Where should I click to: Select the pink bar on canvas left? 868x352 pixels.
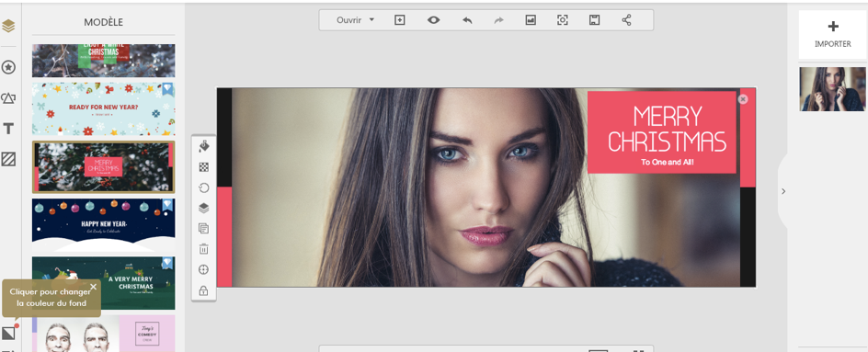224,237
